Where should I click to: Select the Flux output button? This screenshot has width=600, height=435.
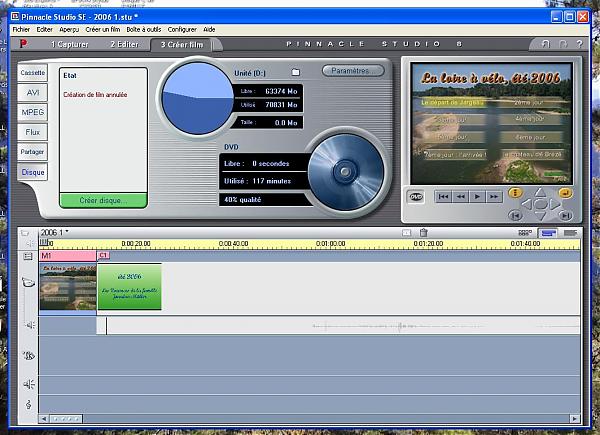point(33,132)
